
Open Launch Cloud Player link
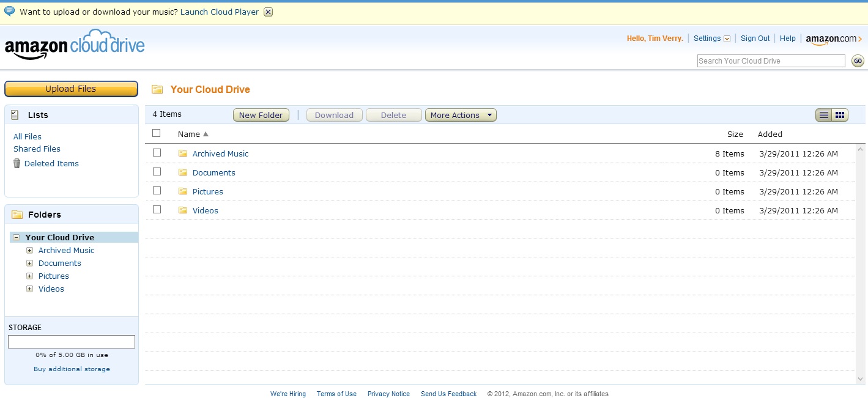coord(219,11)
